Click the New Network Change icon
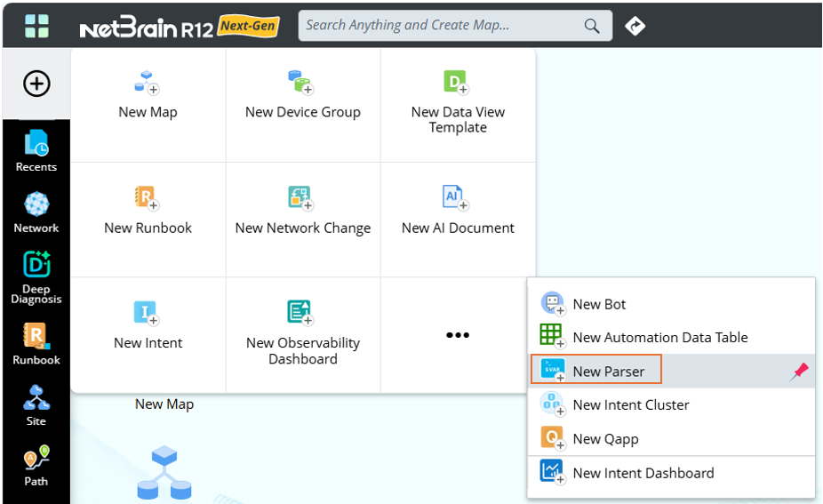Viewport: 823px width, 504px height. point(300,198)
